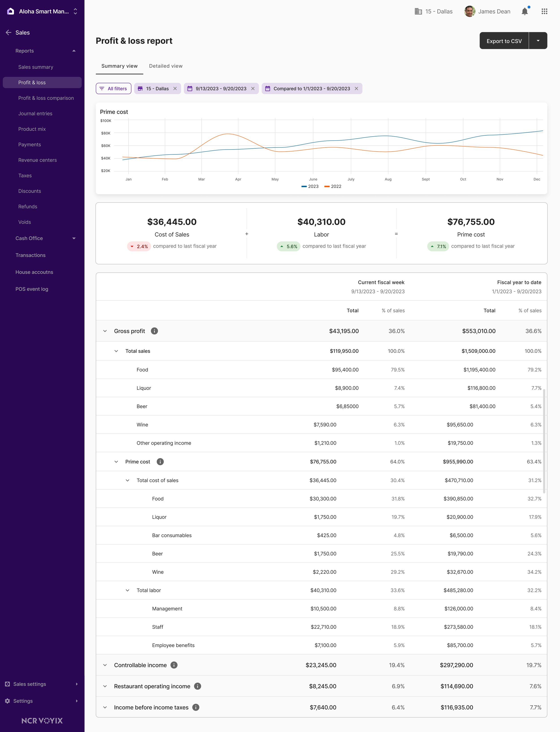Remove the Compared to date filter chip
560x732 pixels.
[x=356, y=88]
